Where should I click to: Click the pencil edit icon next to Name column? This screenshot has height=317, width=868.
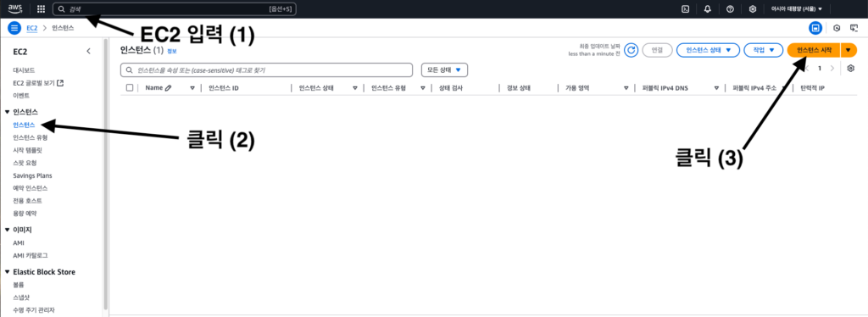pos(168,88)
